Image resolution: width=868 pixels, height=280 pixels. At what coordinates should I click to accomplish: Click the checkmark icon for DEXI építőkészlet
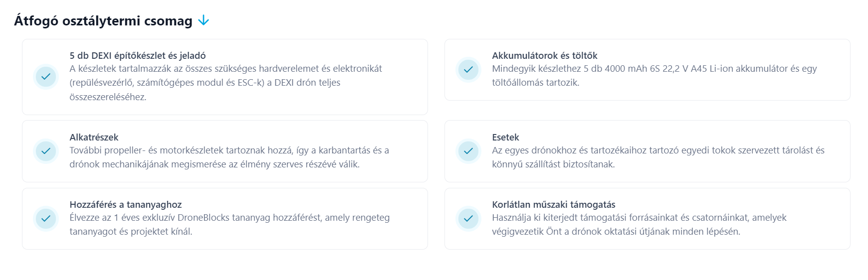(x=46, y=77)
